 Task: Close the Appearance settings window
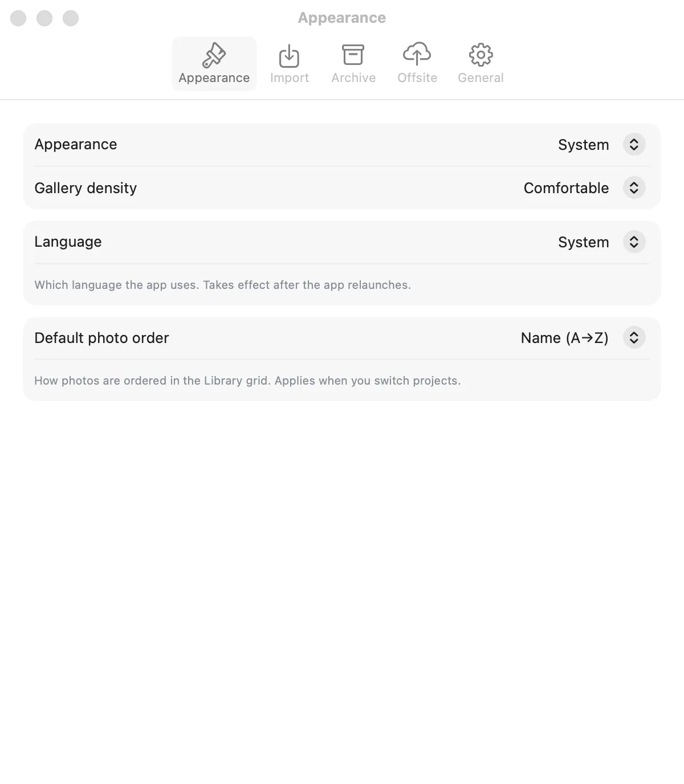18,18
